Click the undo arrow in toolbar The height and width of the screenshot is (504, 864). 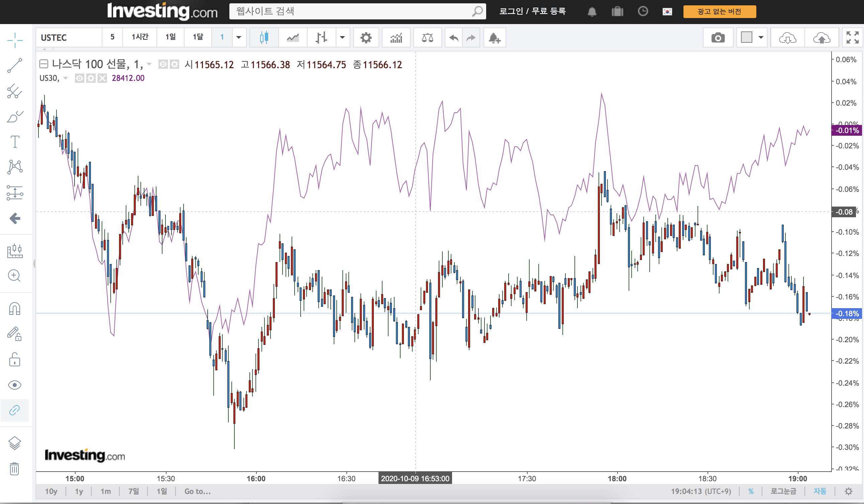[454, 38]
